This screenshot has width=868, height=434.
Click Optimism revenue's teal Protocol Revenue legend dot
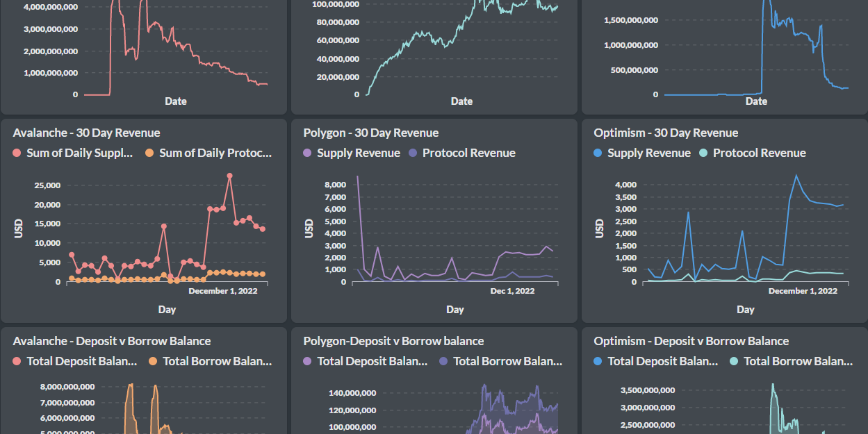[x=704, y=153]
